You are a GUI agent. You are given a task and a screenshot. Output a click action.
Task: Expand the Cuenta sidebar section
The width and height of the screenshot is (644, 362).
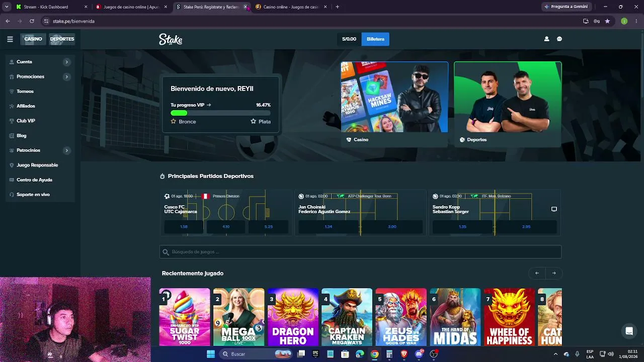[66, 62]
